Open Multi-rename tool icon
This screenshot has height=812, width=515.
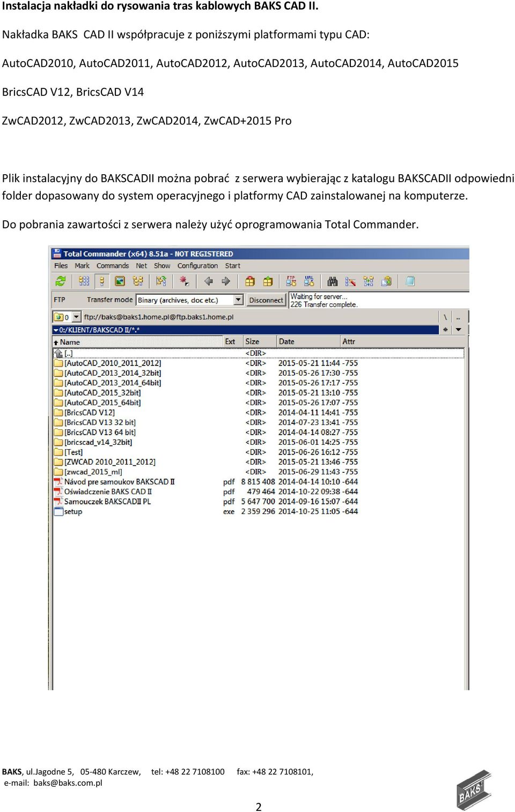point(350,281)
